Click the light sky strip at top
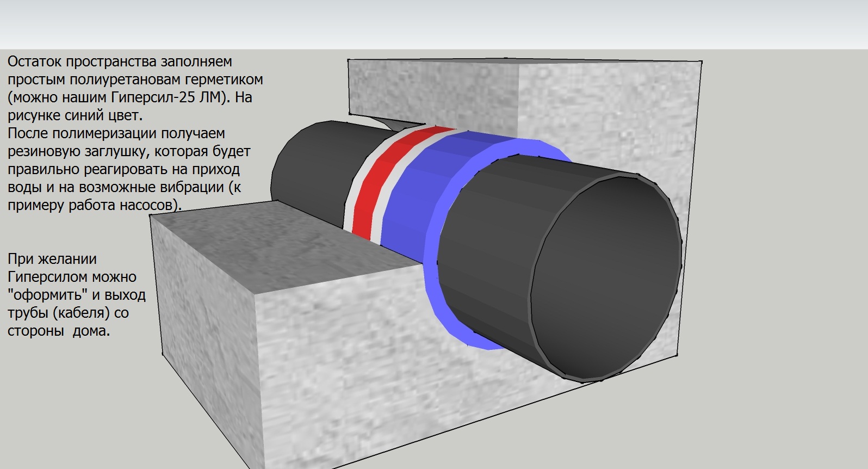The height and width of the screenshot is (469, 868). coord(434,24)
